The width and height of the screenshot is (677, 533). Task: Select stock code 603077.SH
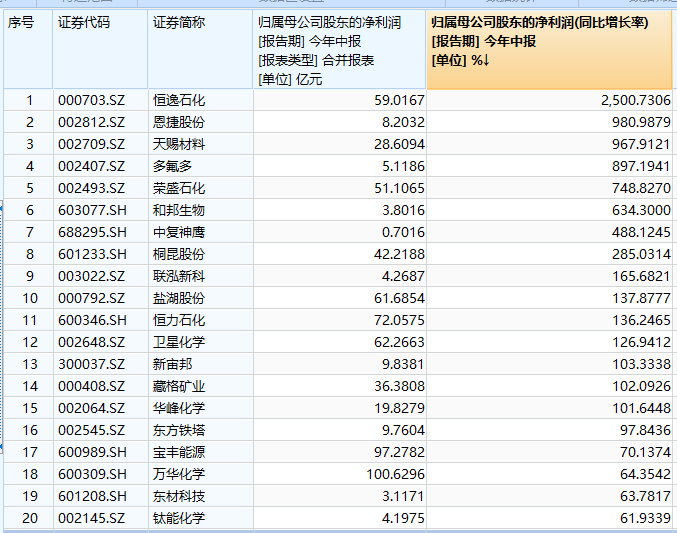pos(100,210)
